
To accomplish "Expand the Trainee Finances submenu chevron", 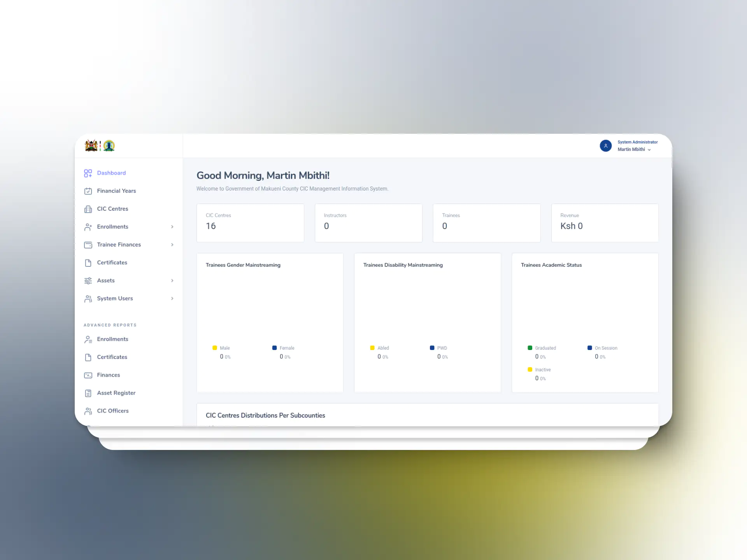I will (x=172, y=245).
